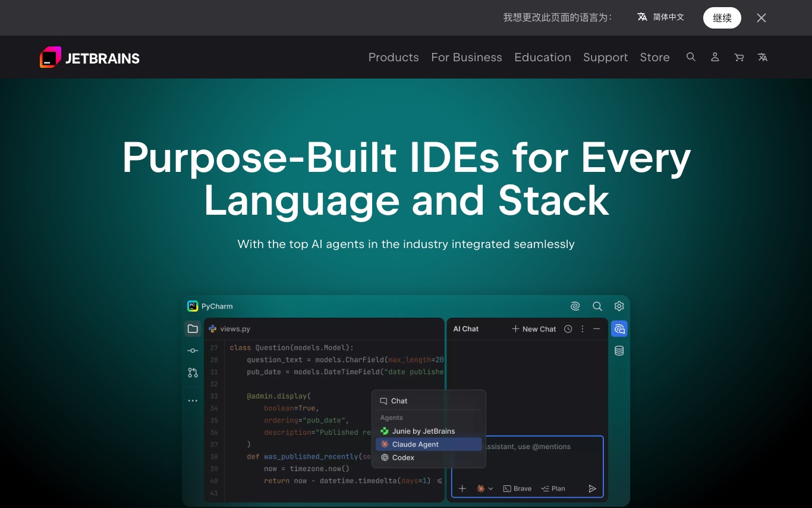
Task: Open the Products navigation menu
Action: [394, 57]
